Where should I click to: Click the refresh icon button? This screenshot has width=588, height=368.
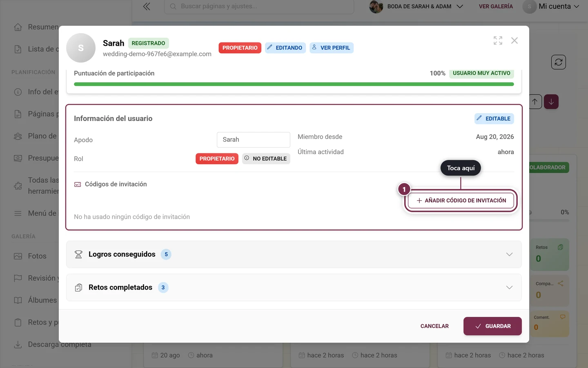coord(559,62)
